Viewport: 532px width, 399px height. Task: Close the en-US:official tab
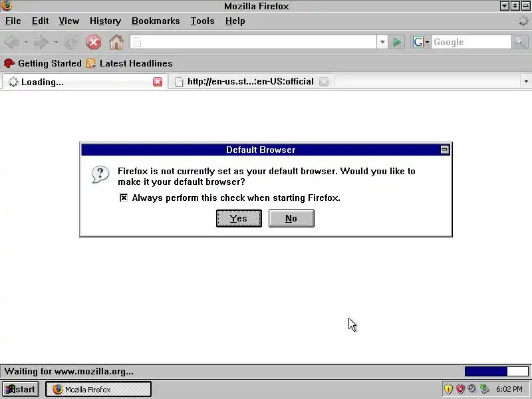(x=324, y=82)
